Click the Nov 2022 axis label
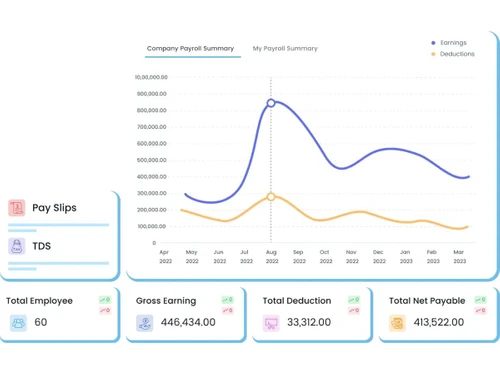 (x=352, y=257)
